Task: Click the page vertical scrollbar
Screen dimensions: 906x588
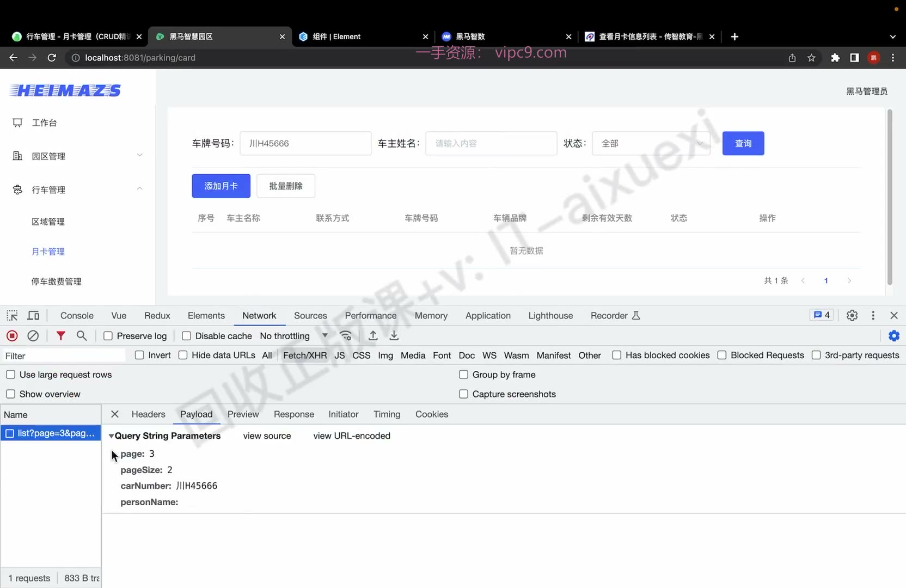Action: (890, 197)
